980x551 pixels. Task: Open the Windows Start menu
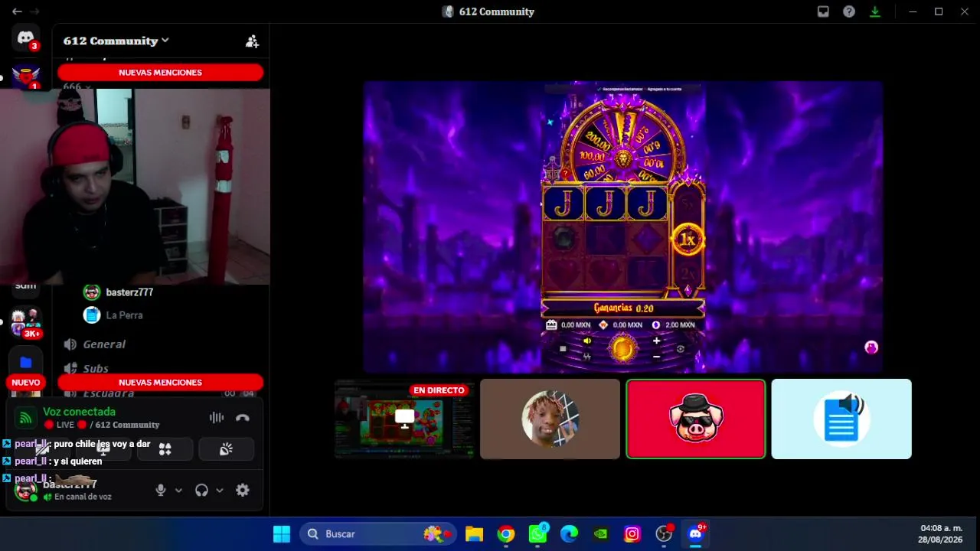click(282, 534)
